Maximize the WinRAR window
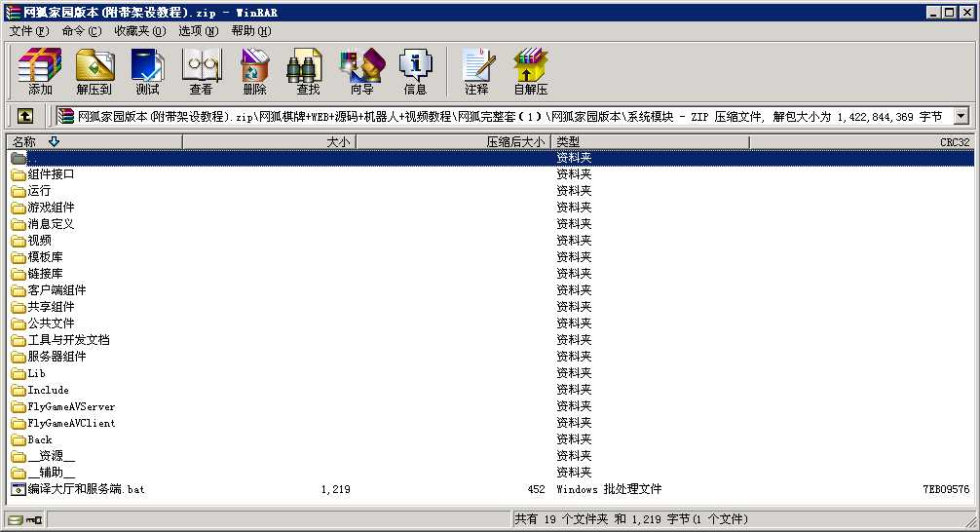This screenshot has height=532, width=980. [x=949, y=12]
